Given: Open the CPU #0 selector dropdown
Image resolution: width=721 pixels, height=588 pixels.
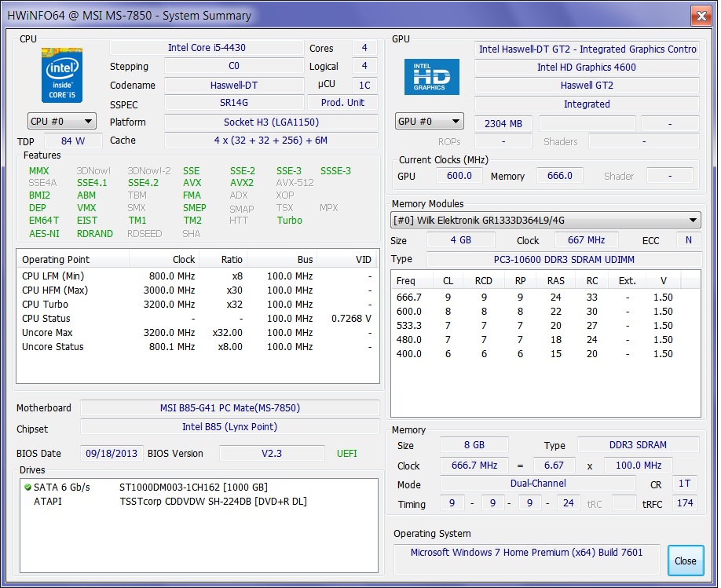Looking at the screenshot, I should point(61,122).
